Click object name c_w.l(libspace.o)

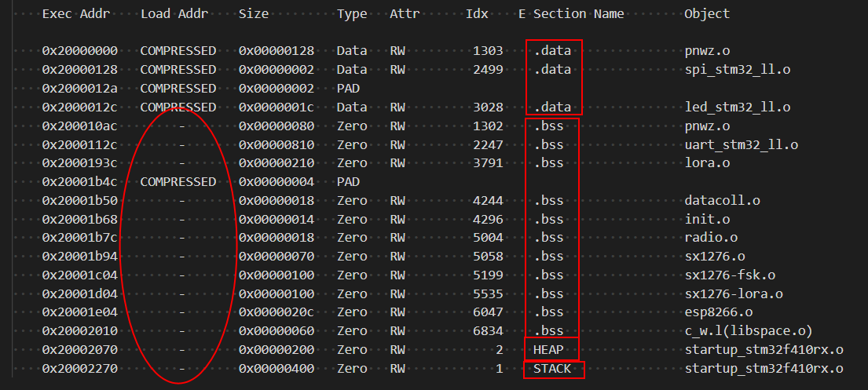click(749, 331)
